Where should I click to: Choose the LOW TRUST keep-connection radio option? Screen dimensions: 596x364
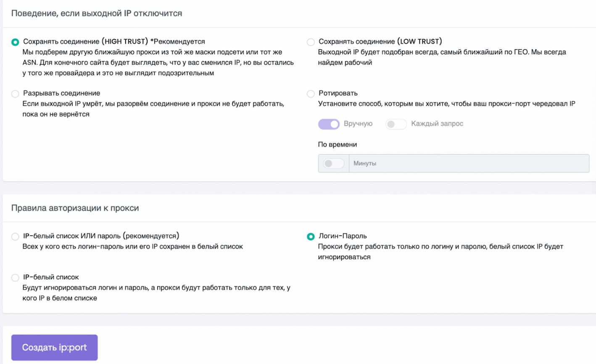311,42
